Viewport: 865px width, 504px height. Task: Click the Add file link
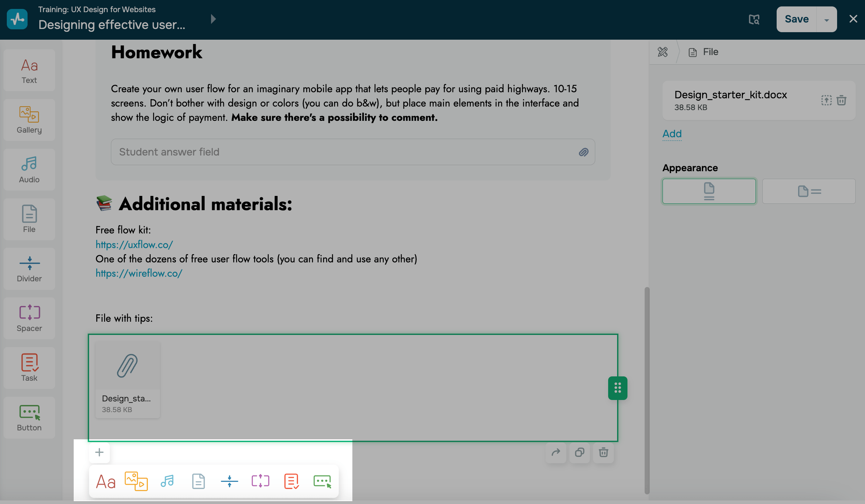[x=672, y=134]
